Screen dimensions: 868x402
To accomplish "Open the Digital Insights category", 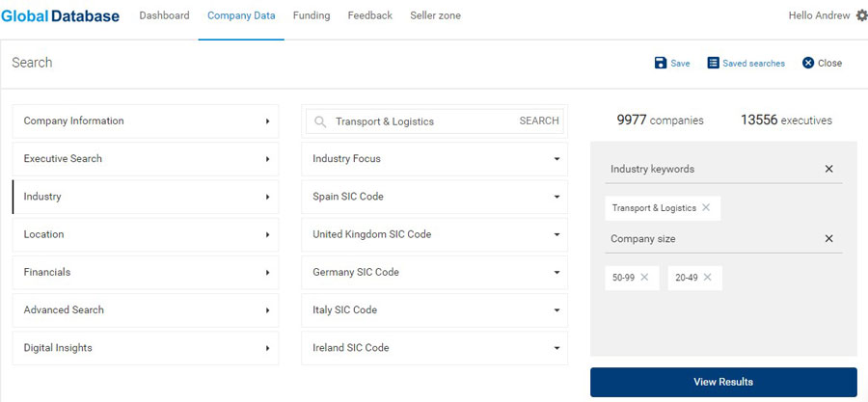I will click(x=146, y=348).
